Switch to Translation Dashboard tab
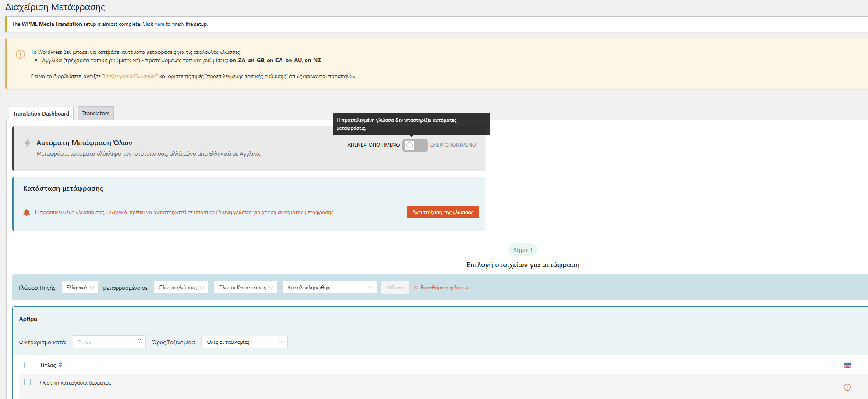This screenshot has width=868, height=399. (x=41, y=114)
